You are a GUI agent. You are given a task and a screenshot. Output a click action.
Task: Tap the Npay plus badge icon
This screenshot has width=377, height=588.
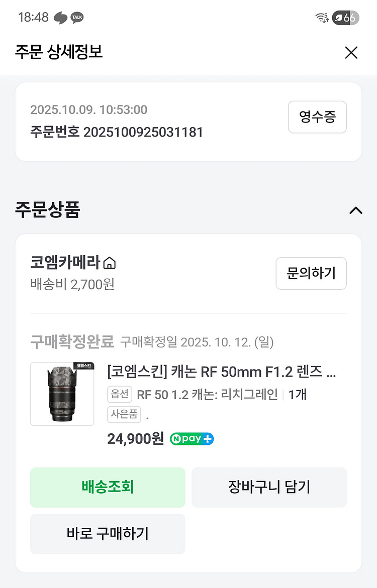pyautogui.click(x=192, y=439)
